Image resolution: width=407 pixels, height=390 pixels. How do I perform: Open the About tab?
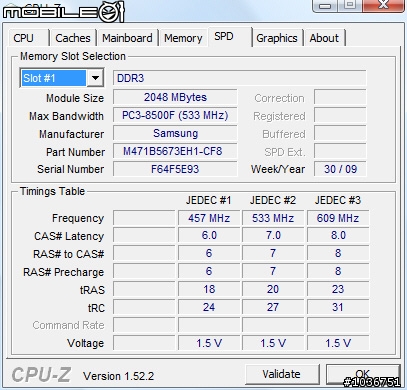[324, 38]
